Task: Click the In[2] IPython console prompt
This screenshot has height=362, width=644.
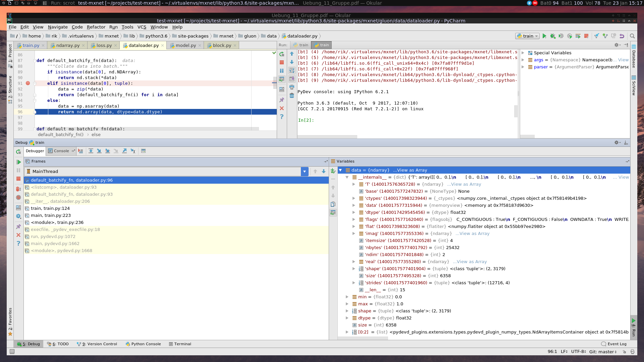Action: click(306, 120)
